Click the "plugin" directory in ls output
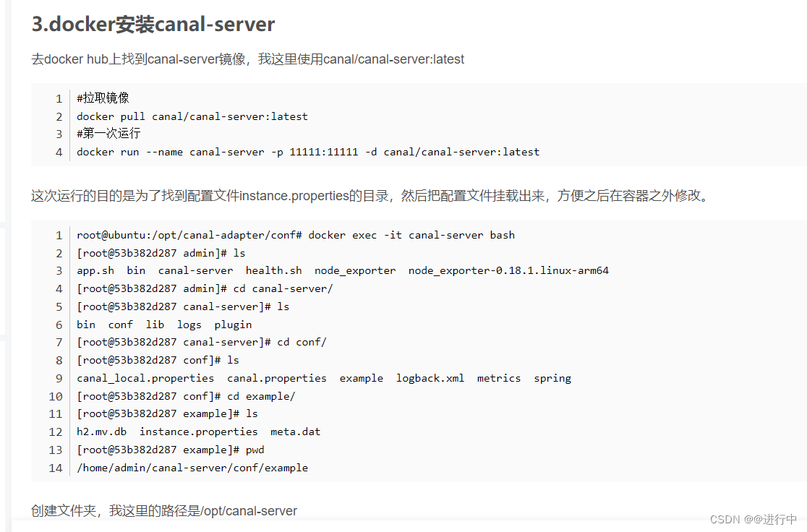807x532 pixels. point(233,325)
